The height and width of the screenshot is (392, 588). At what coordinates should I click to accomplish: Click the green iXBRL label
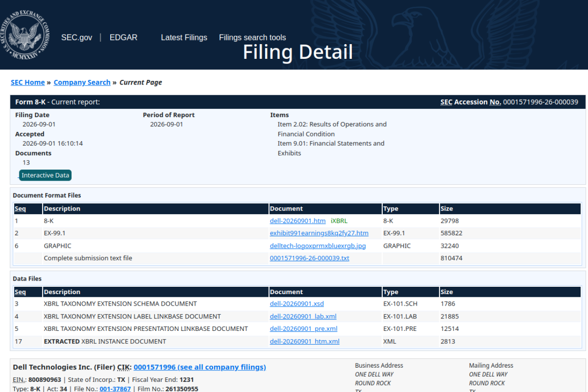[x=339, y=221]
